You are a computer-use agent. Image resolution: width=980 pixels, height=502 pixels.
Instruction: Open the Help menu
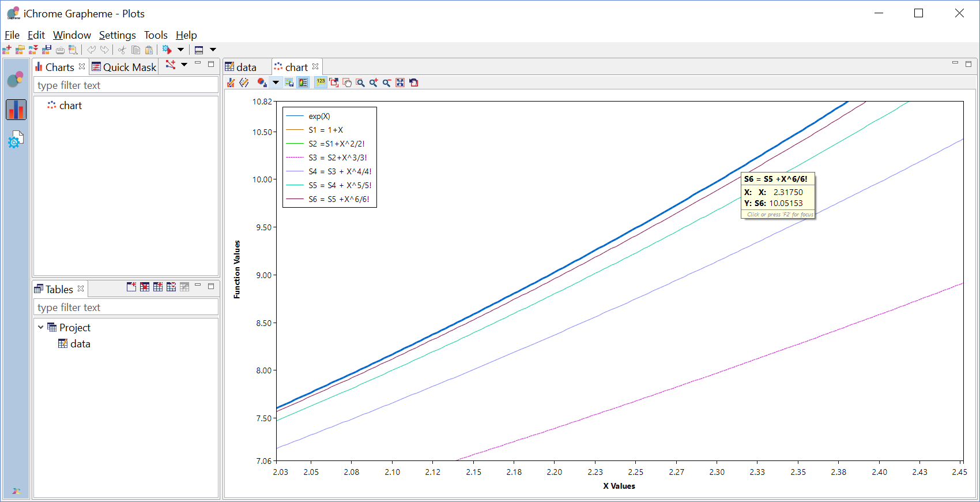(186, 35)
